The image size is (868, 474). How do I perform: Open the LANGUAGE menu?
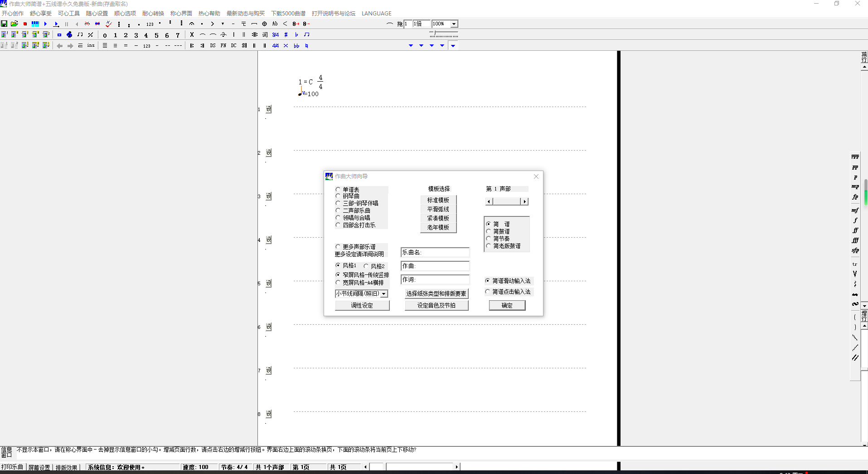[376, 13]
